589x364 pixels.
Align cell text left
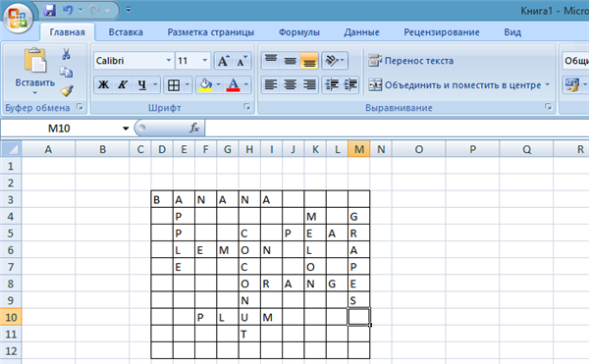point(271,84)
